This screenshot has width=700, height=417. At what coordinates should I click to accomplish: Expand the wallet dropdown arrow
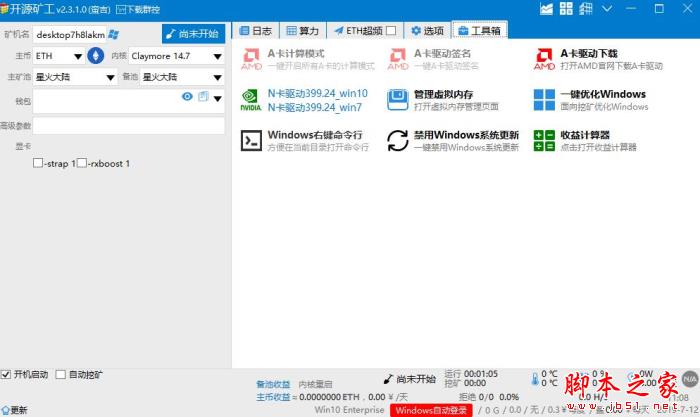pyautogui.click(x=217, y=98)
